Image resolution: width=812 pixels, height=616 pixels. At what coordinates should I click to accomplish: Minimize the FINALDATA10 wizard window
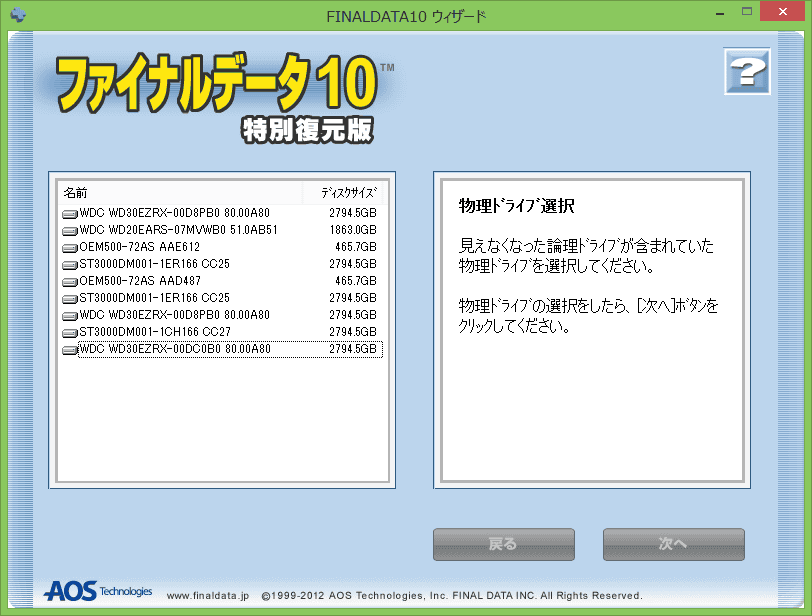click(720, 12)
